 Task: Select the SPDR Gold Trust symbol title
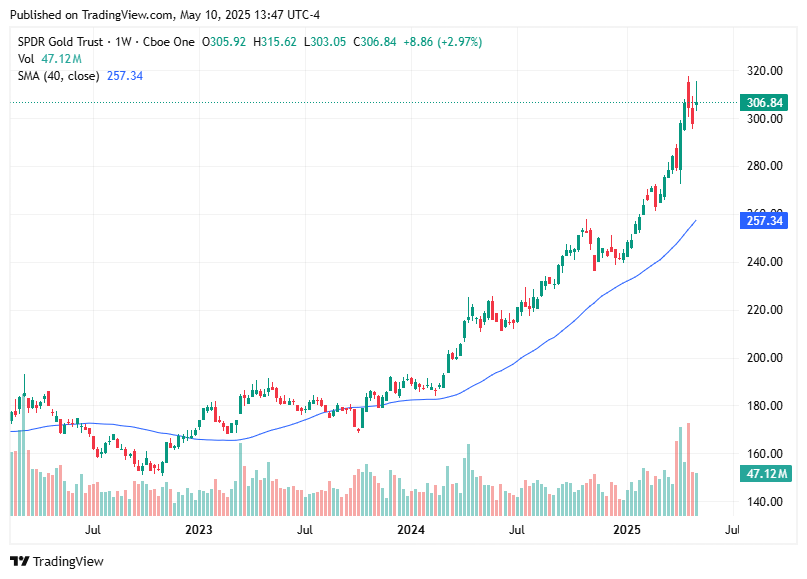coord(60,42)
